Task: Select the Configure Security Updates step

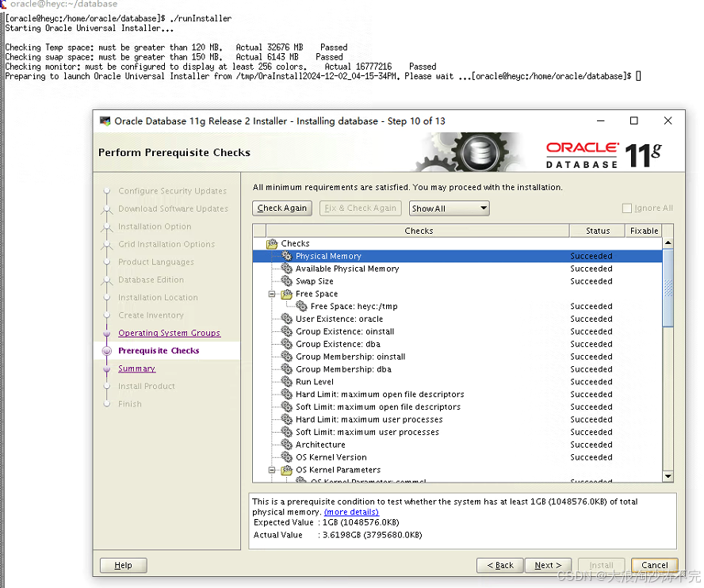Action: click(172, 191)
